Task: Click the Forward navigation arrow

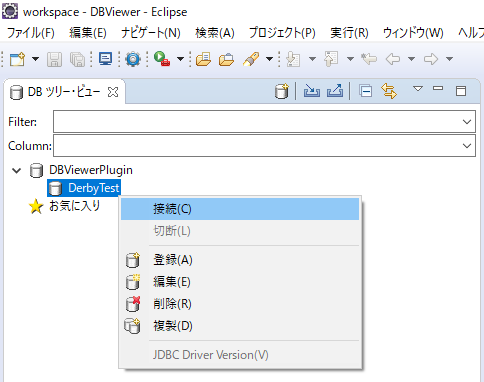Action: point(431,59)
